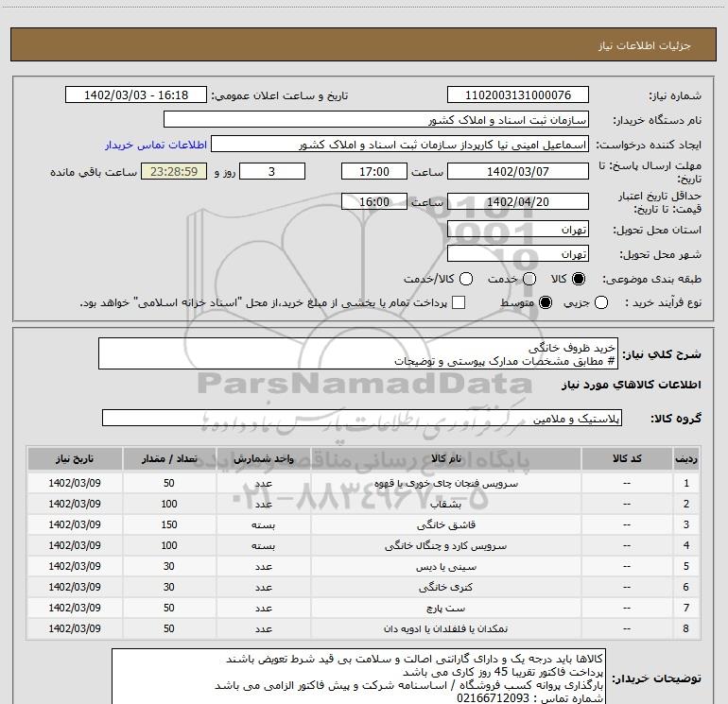This screenshot has width=728, height=704.
Task: Click the کد کالا column header
Action: tap(627, 458)
